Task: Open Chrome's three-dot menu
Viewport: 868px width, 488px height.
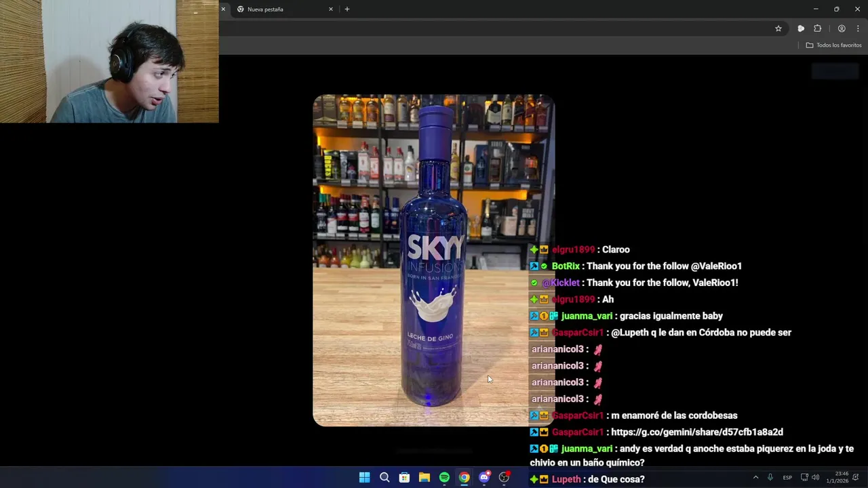Action: pos(858,28)
